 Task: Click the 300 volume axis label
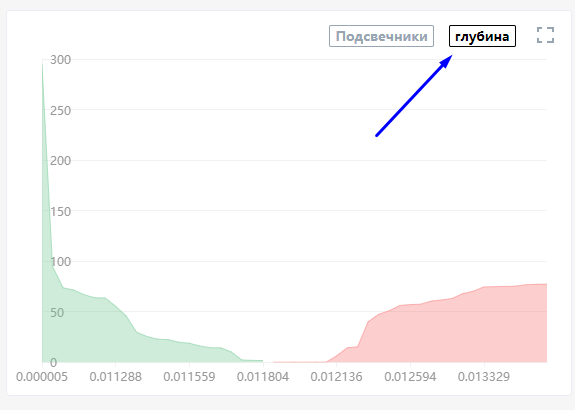click(x=60, y=60)
